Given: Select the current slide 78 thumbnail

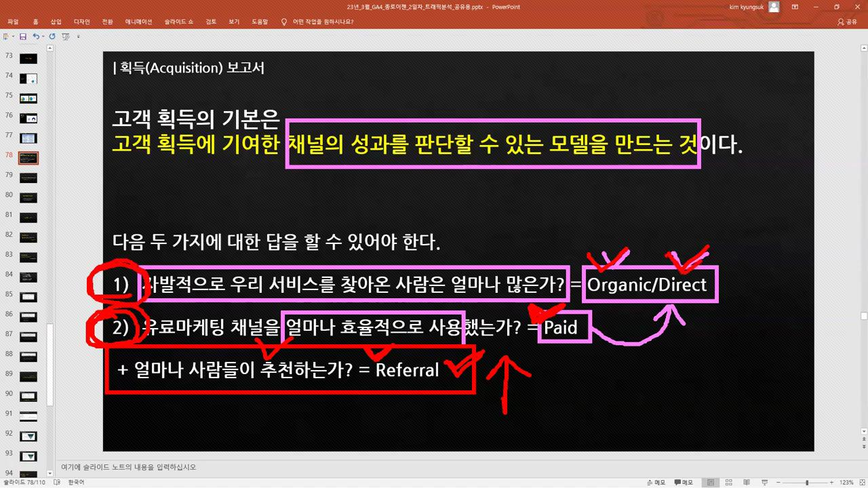Looking at the screenshot, I should pos(28,158).
